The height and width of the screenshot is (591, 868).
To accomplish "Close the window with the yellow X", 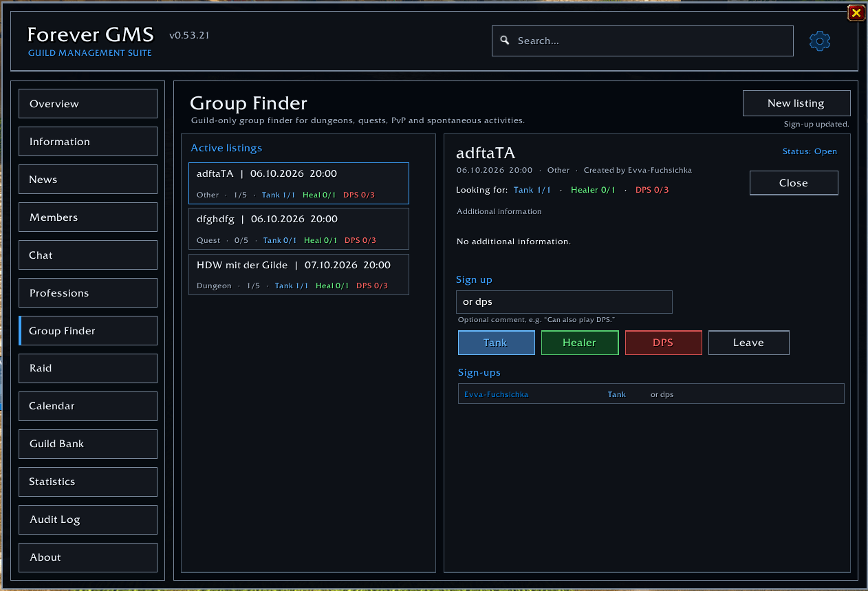I will point(856,12).
